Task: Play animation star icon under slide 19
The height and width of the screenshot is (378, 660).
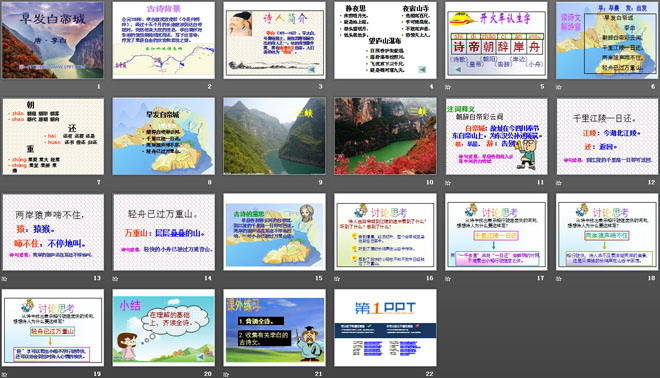Action: click(4, 374)
